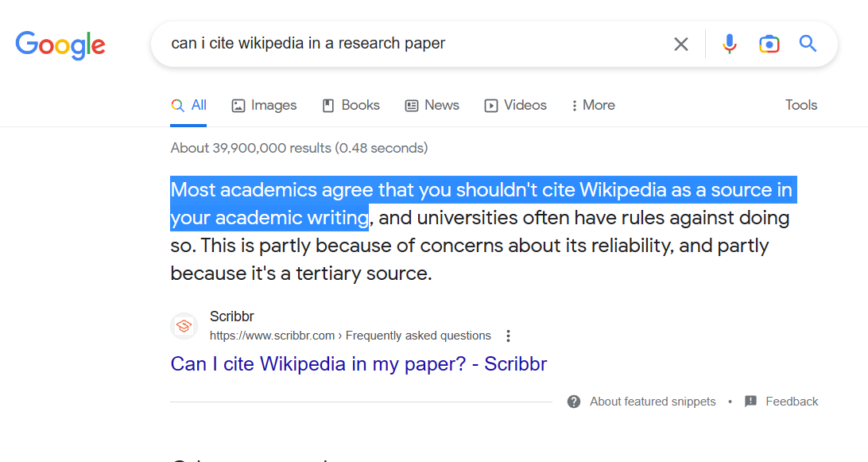Switch to the Images tab

point(264,105)
